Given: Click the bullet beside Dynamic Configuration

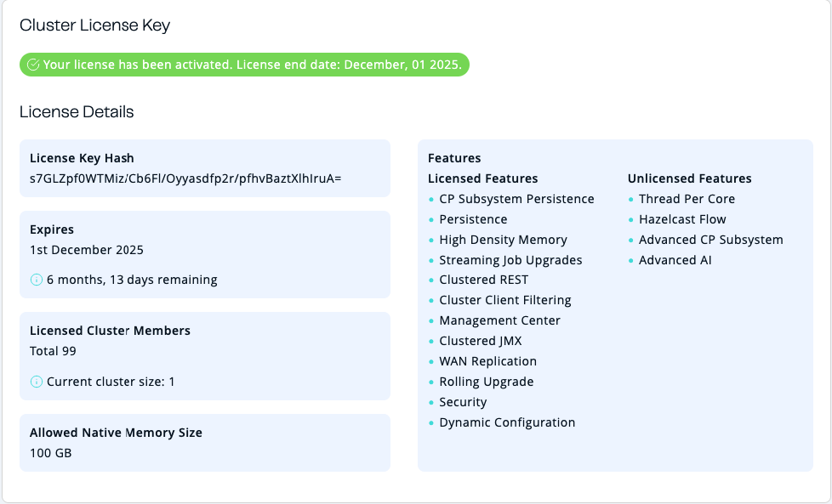Looking at the screenshot, I should 432,422.
